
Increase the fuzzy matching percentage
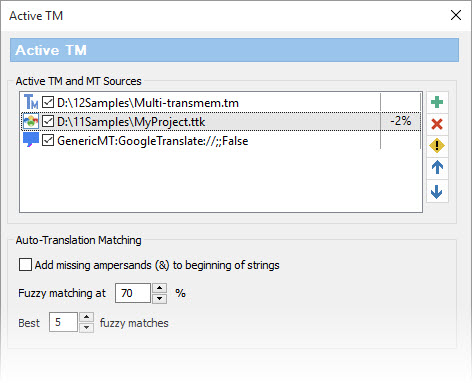[x=160, y=288]
